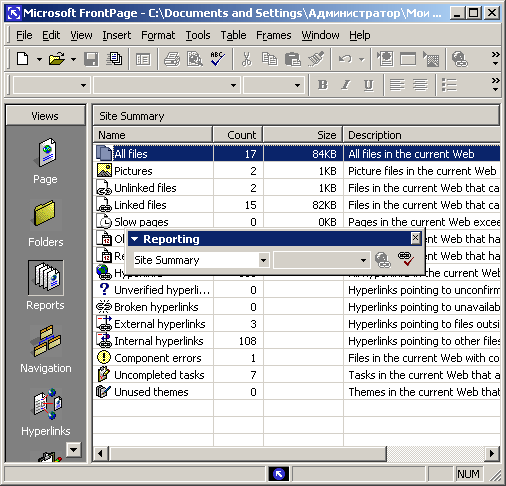
Task: Click the Undo arrow icon
Action: 345,59
